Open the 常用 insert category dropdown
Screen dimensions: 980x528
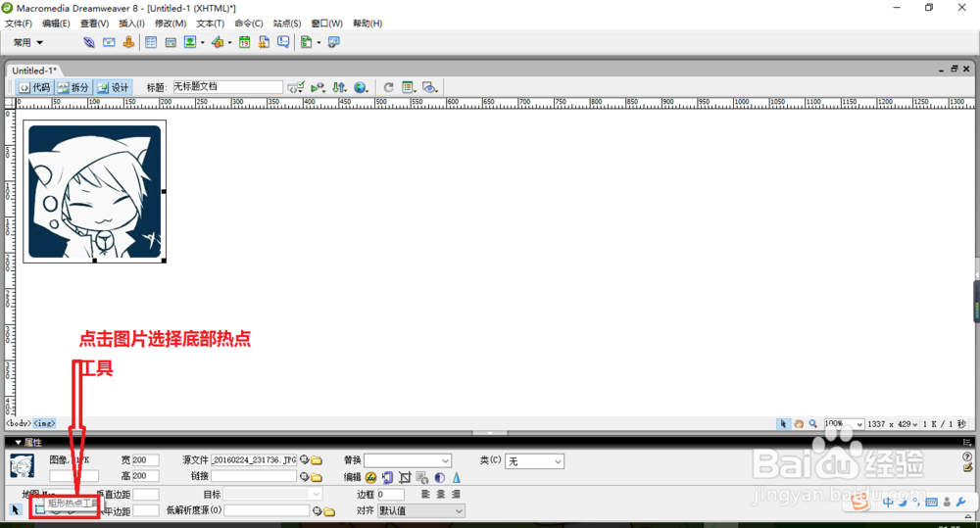(x=28, y=42)
